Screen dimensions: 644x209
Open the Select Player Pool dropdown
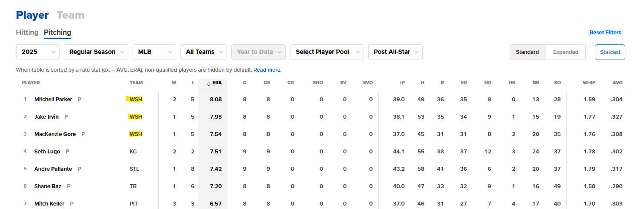(x=327, y=52)
